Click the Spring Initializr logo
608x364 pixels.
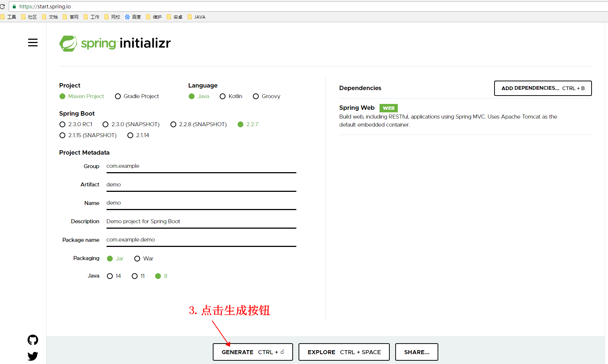point(115,43)
